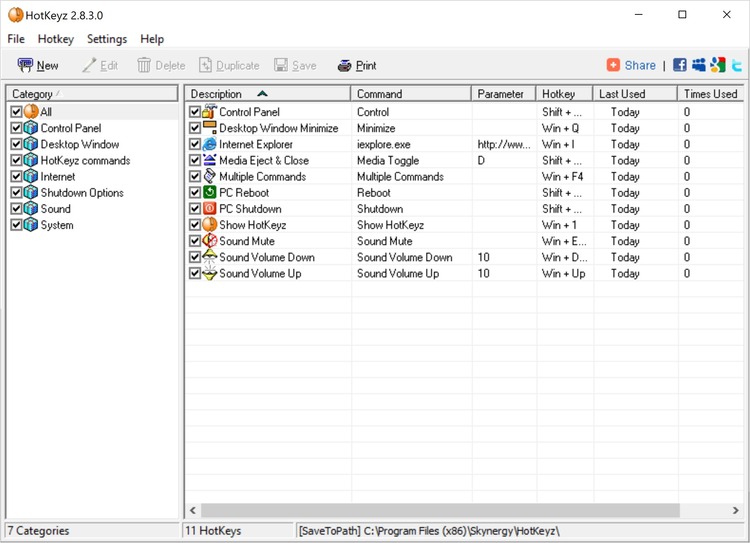750x543 pixels.
Task: Open the Facebook share icon
Action: (680, 65)
